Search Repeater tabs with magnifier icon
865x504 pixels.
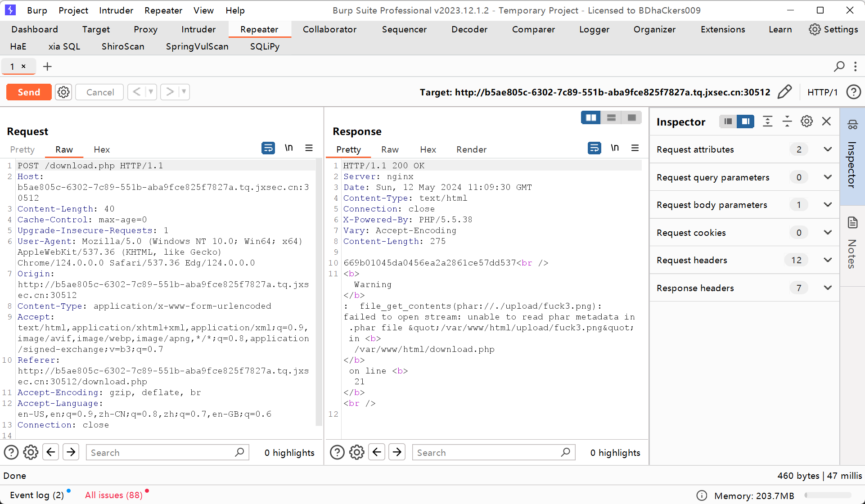click(x=839, y=67)
